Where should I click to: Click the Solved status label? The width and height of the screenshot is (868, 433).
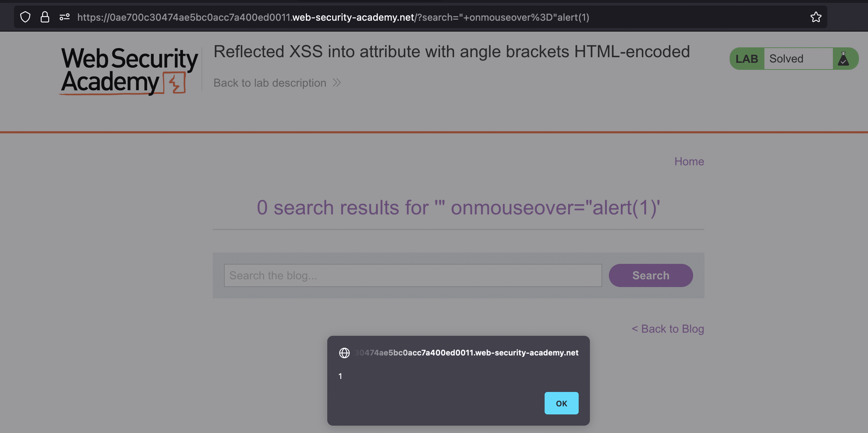pos(786,59)
